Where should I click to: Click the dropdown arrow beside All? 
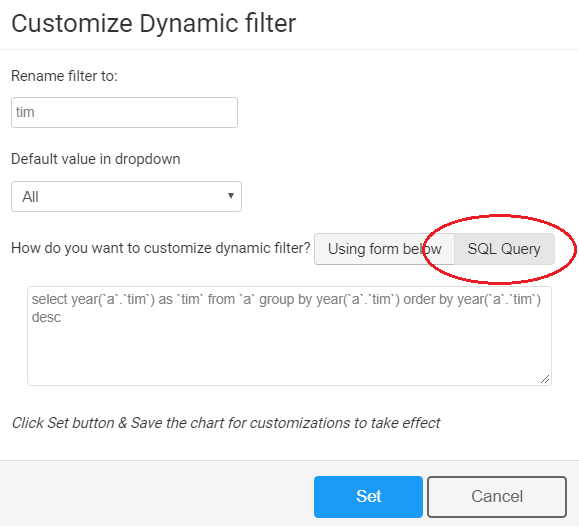[x=231, y=196]
